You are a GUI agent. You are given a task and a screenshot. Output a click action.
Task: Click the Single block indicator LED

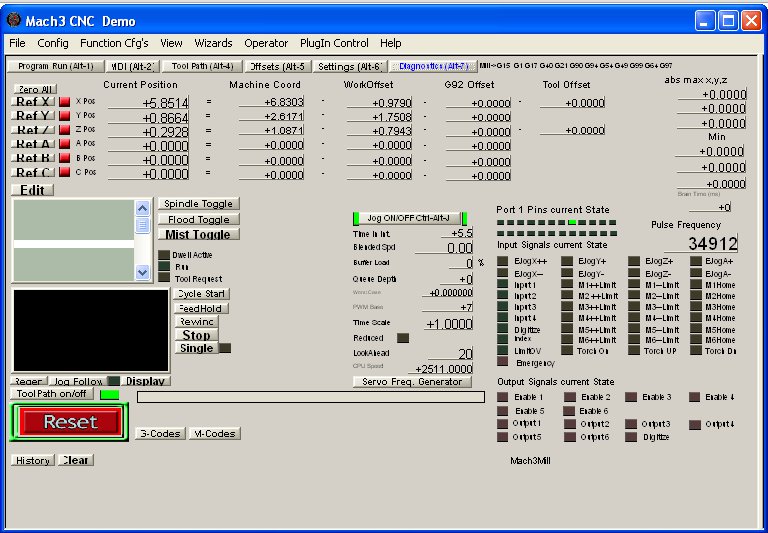(x=225, y=348)
